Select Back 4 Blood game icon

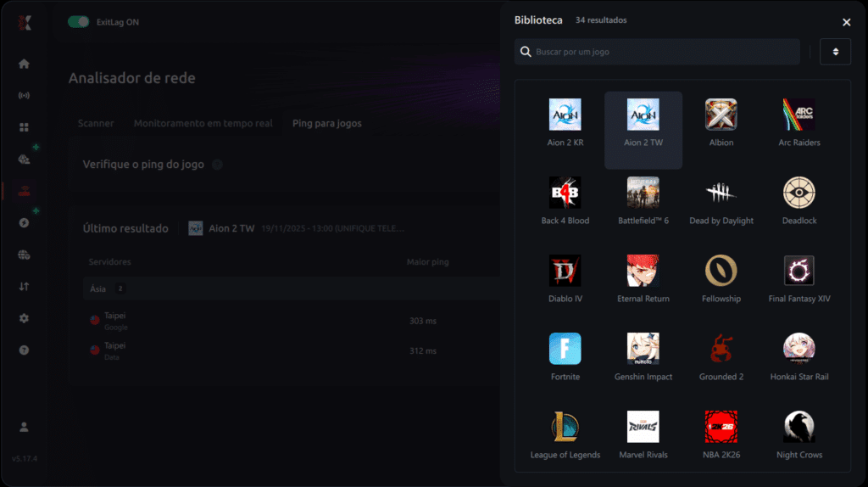pyautogui.click(x=565, y=193)
